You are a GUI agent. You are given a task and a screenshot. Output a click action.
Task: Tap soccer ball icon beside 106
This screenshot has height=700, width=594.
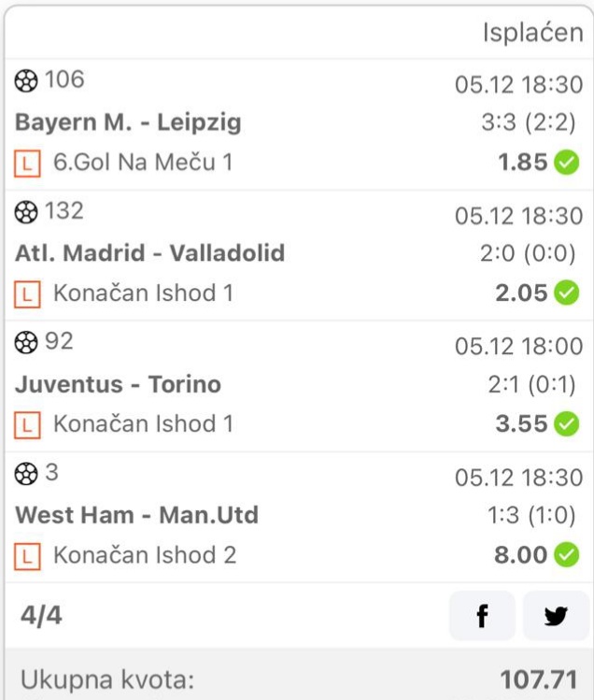(26, 80)
